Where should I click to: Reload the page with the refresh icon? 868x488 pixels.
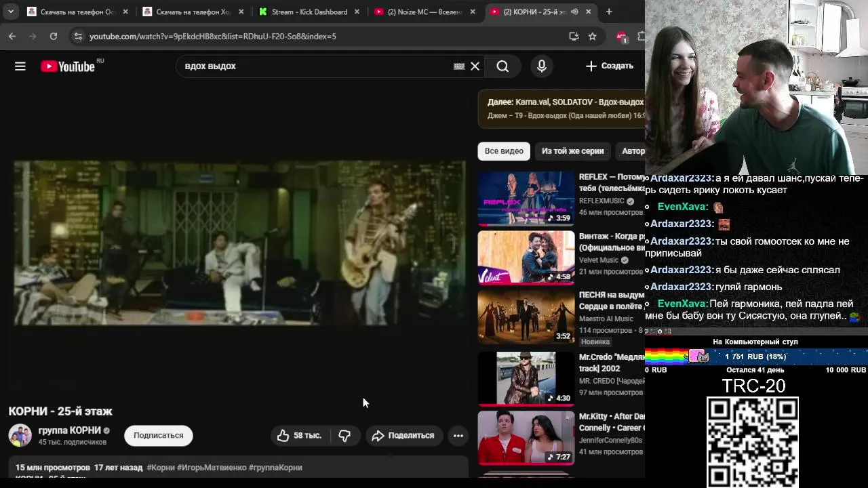point(54,36)
